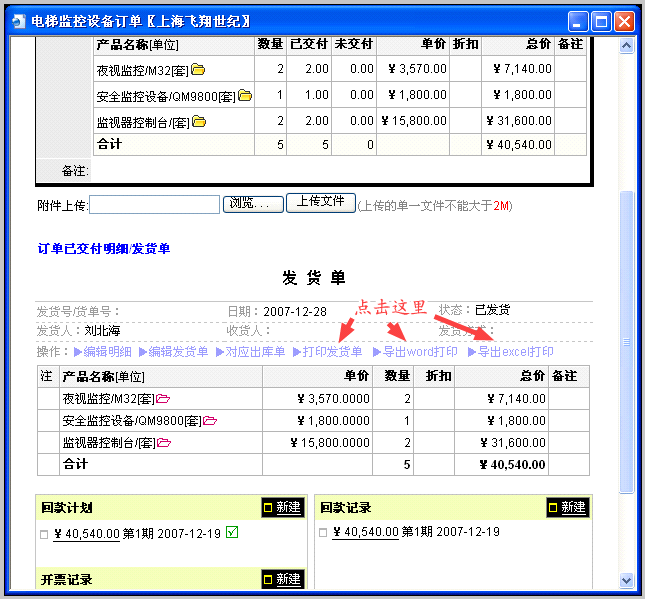Image resolution: width=645 pixels, height=599 pixels.
Task: Open the pink folder icon for 安全监控设备/QM9800 in 发货单
Action: [x=210, y=421]
